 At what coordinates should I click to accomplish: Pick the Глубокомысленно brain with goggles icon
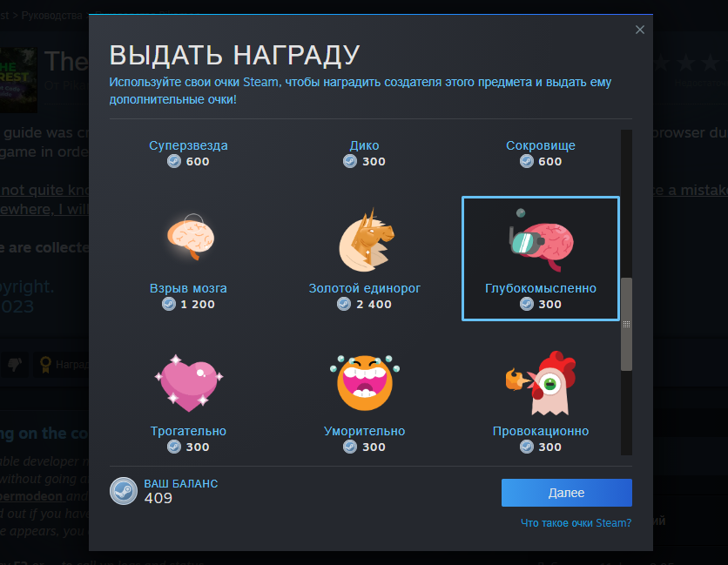[541, 240]
